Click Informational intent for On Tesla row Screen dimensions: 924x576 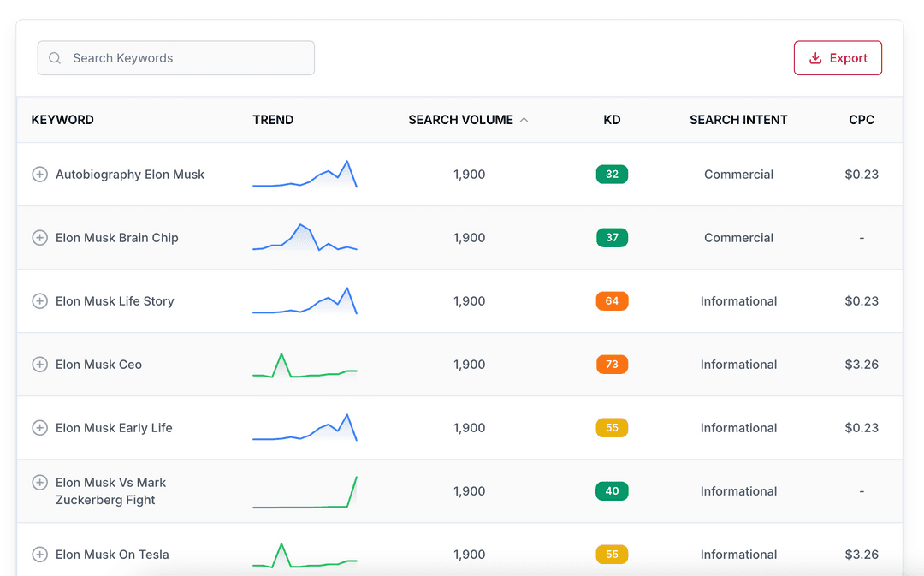pyautogui.click(x=738, y=555)
